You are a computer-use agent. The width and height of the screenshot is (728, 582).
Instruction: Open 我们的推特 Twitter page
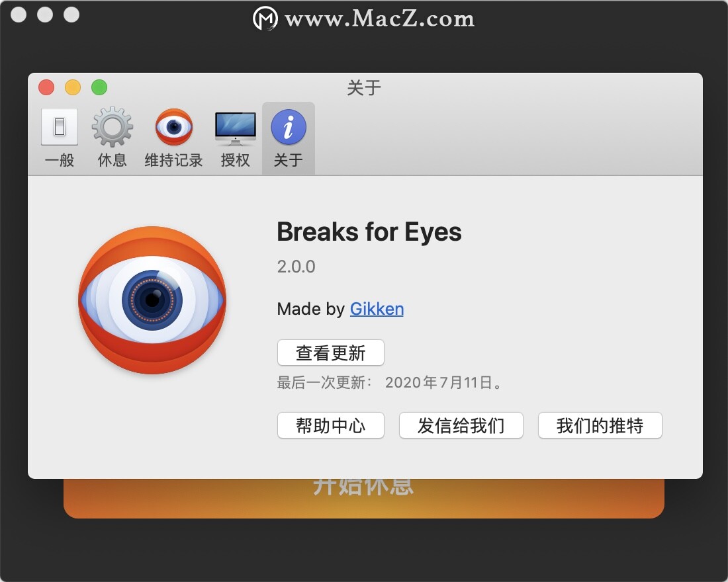coord(600,425)
